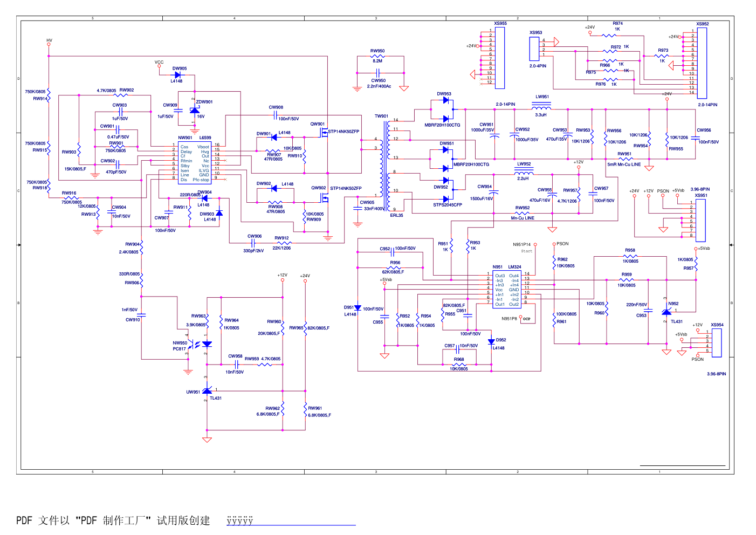Screen dimensions: 756x535
Task: Select the NW950 PC817 optocoupler symbol
Action: (201, 345)
